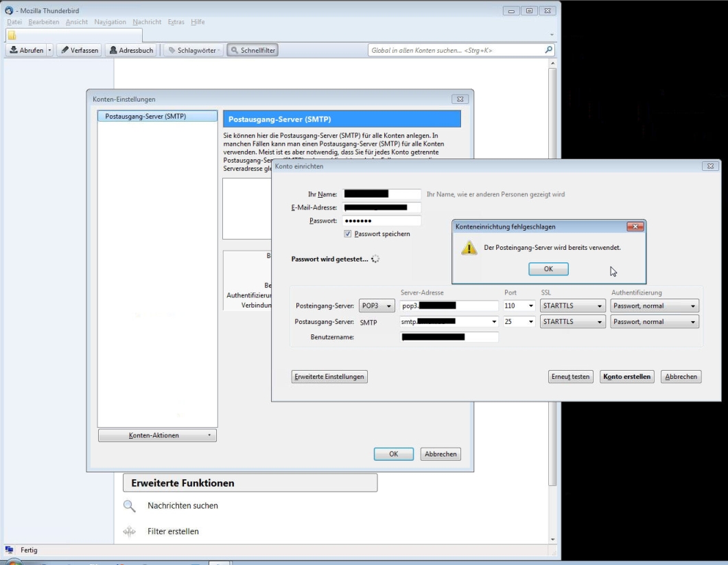Image resolution: width=728 pixels, height=565 pixels.
Task: Click the main pane scrollbar up arrow
Action: coord(552,62)
